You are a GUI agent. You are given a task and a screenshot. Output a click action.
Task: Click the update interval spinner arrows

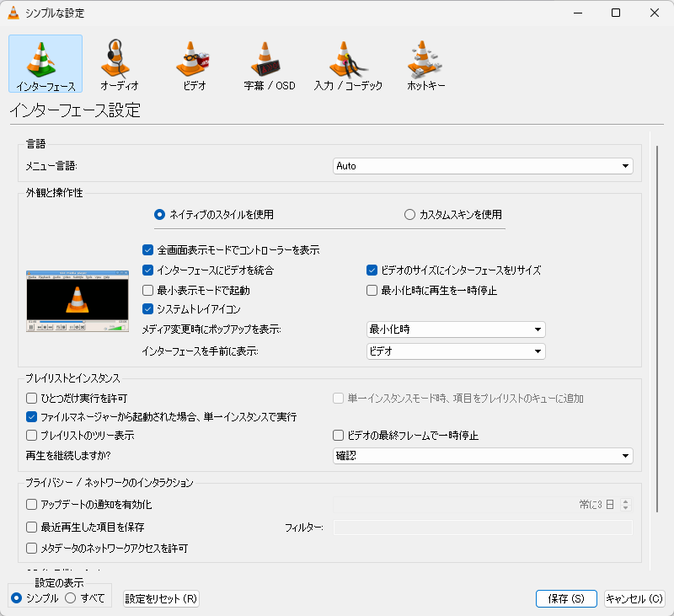click(626, 504)
